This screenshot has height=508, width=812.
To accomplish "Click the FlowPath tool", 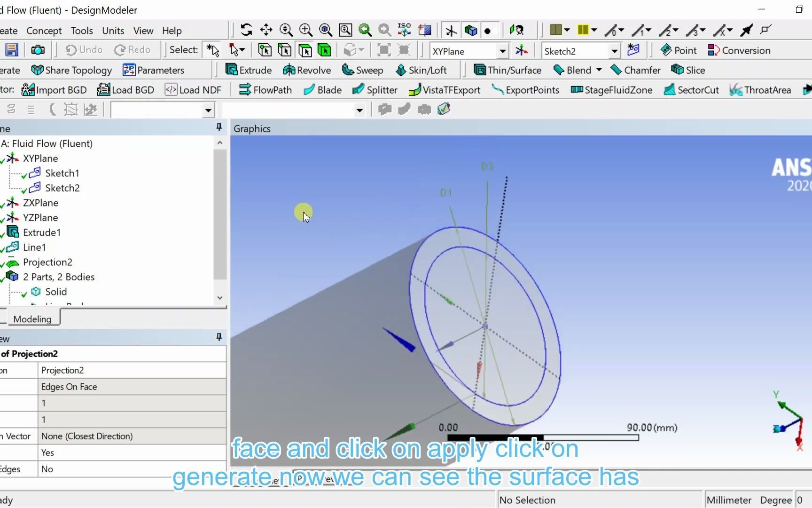I will [265, 90].
